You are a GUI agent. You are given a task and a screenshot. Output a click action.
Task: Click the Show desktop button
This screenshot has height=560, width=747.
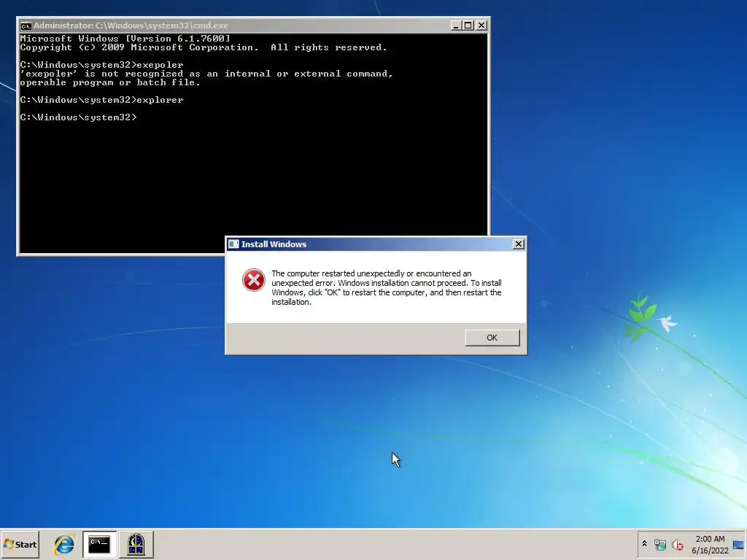pos(738,544)
